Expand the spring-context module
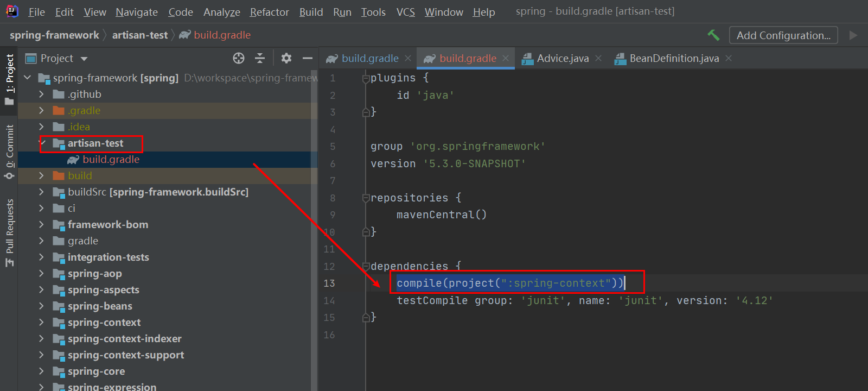Image resolution: width=868 pixels, height=391 pixels. pos(41,322)
